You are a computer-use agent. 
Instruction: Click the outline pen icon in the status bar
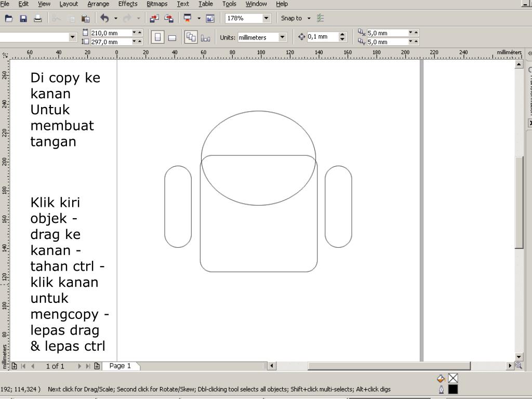(x=441, y=390)
